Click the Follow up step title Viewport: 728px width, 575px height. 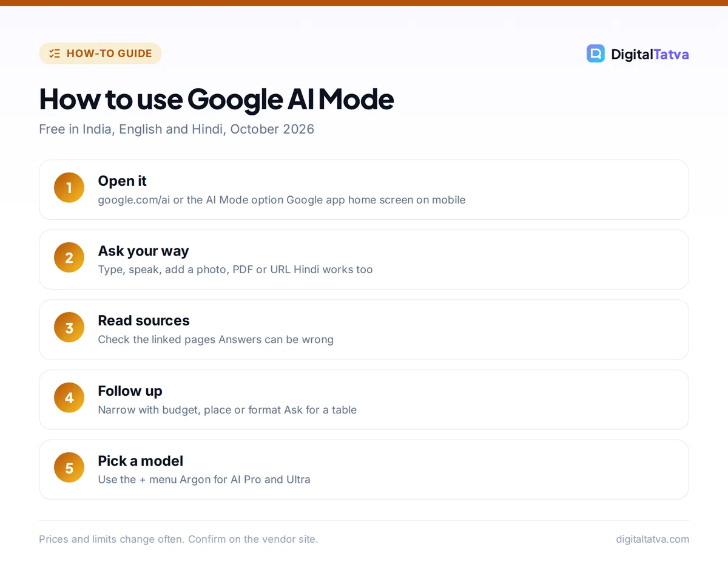[x=130, y=391]
